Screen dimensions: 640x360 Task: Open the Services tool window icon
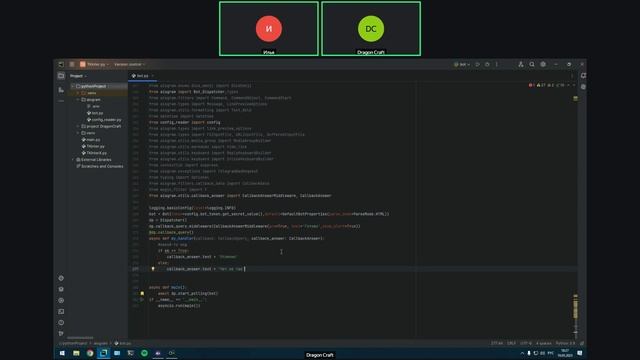[x=61, y=300]
